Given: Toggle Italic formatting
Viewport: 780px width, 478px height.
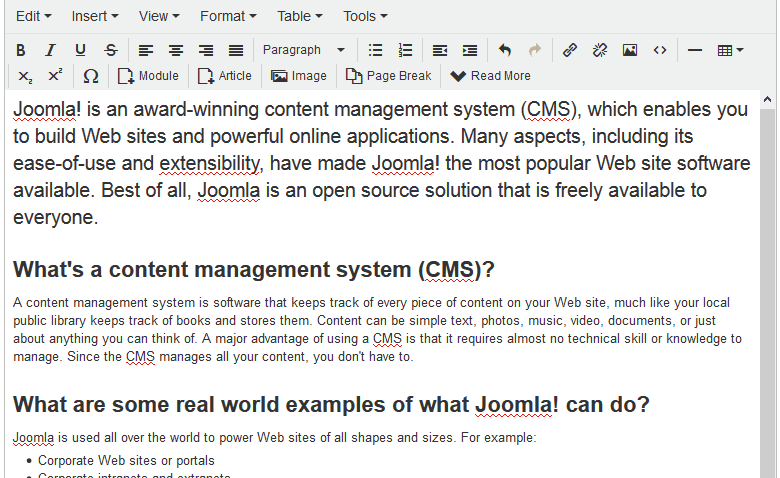Looking at the screenshot, I should (x=50, y=50).
